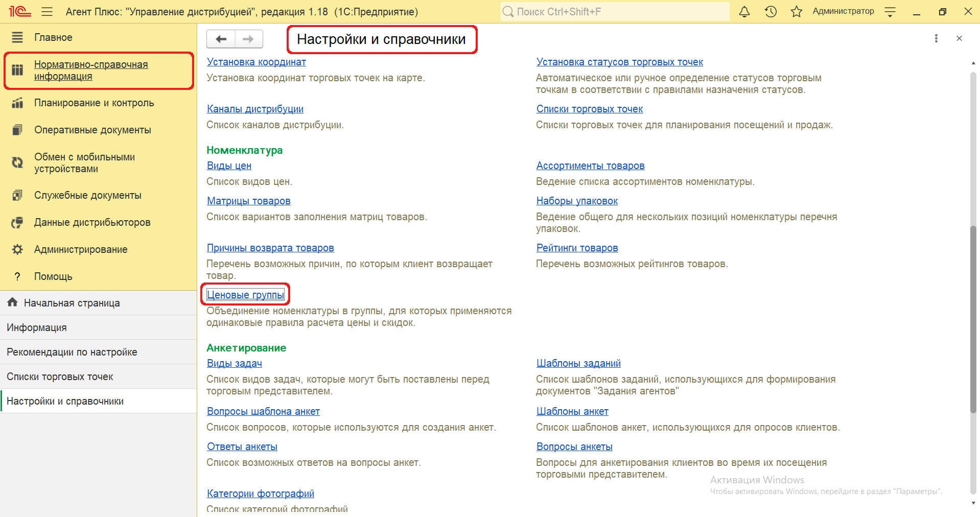Click the Оперативные документы icon
Image resolution: width=980 pixels, height=517 pixels.
coord(17,130)
